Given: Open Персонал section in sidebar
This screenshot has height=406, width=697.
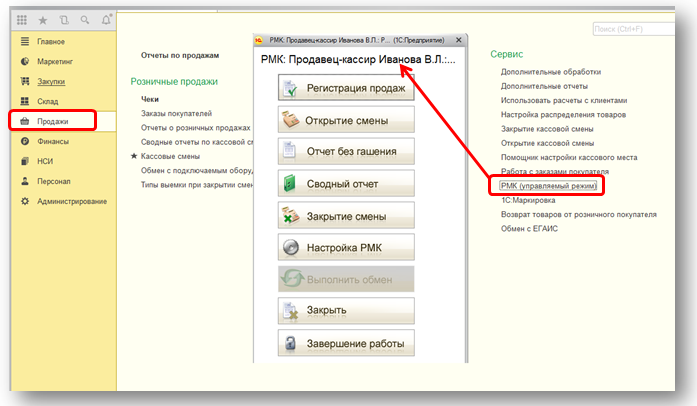Looking at the screenshot, I should click(x=54, y=181).
